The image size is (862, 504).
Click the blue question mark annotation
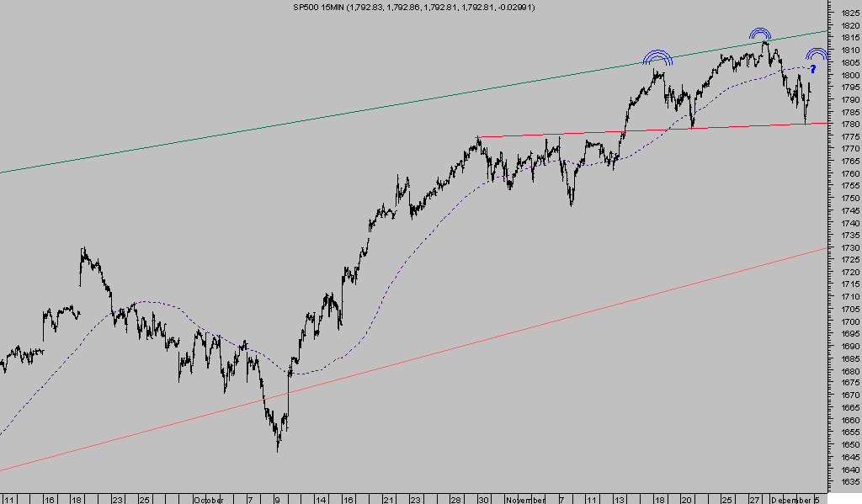click(813, 69)
